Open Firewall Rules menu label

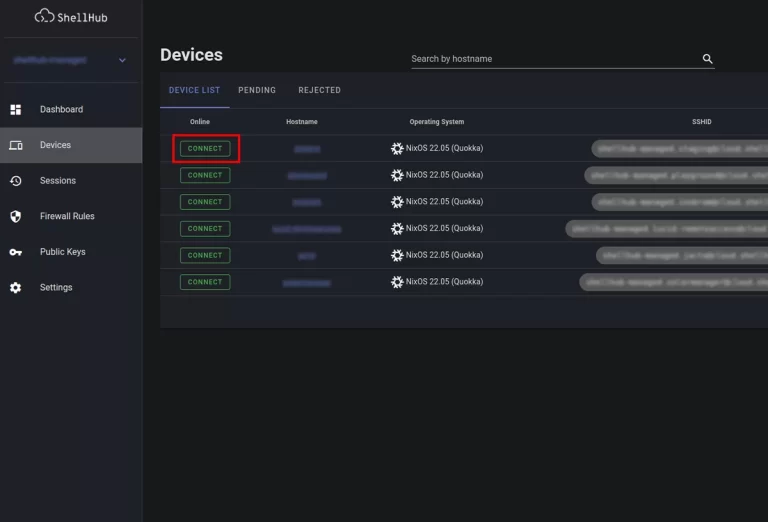tap(67, 216)
